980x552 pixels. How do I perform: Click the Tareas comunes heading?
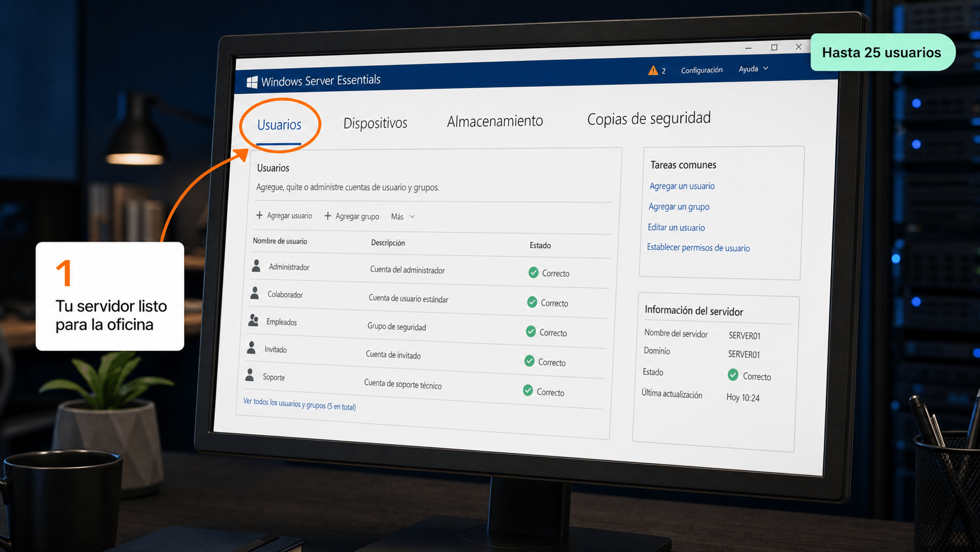click(683, 165)
